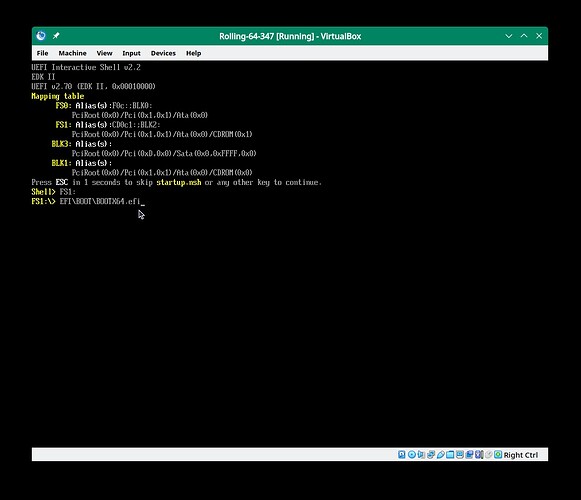581x500 pixels.
Task: Click the 'EDK II' line
Action: pos(43,77)
